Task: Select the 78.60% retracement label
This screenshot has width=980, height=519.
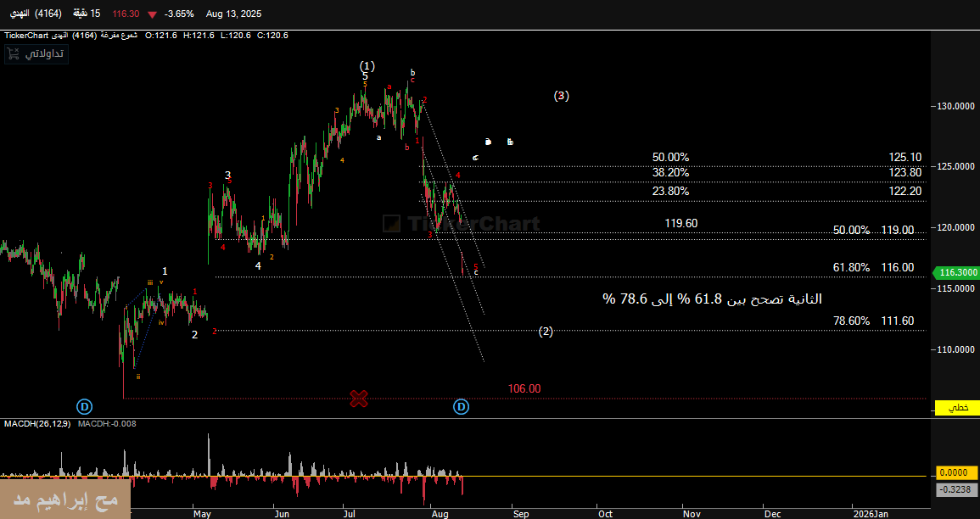Action: pyautogui.click(x=851, y=321)
